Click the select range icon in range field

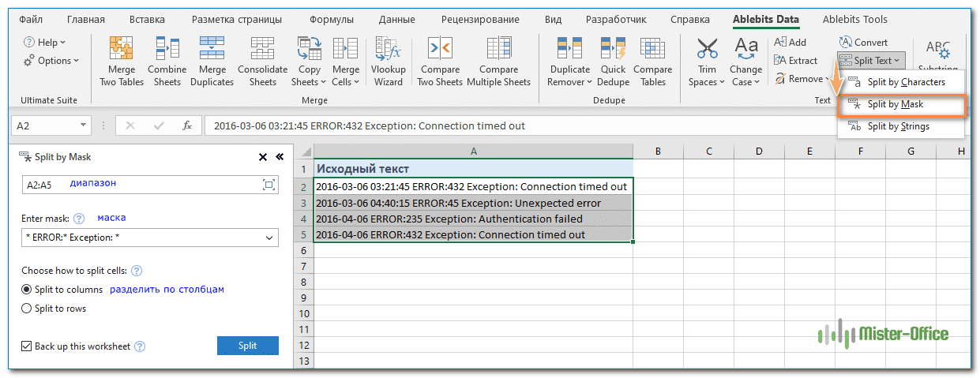268,185
